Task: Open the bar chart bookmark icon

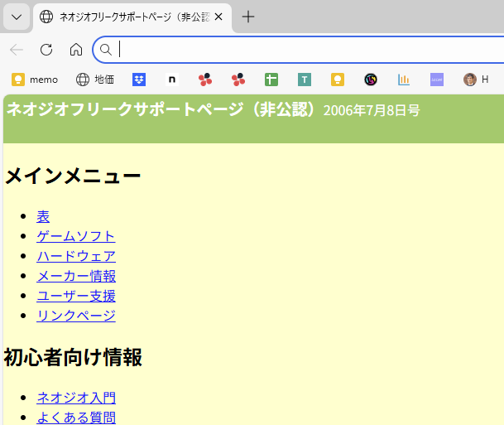Action: pyautogui.click(x=404, y=80)
